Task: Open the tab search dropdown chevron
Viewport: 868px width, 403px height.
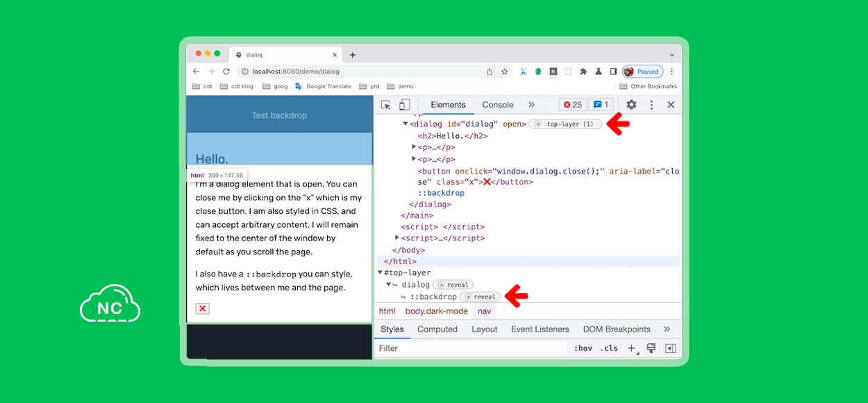Action: pos(671,55)
